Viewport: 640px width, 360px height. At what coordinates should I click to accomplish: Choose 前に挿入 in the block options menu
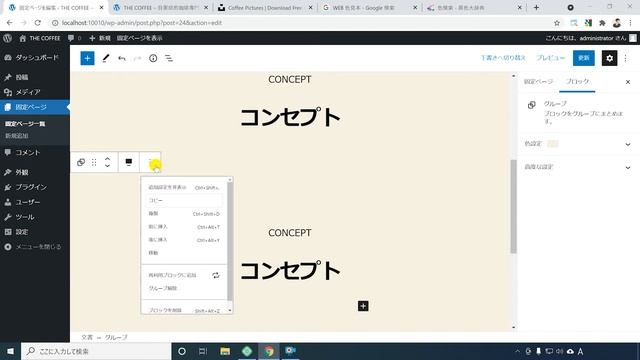[x=184, y=227]
